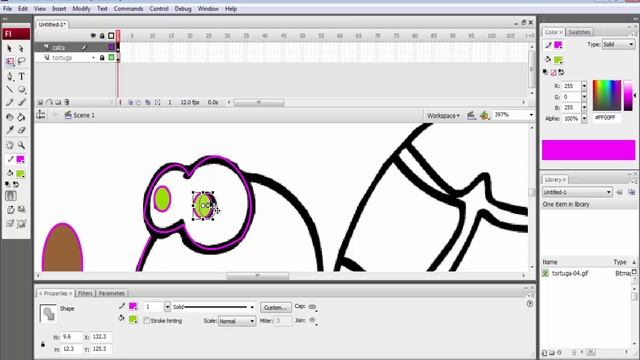
Task: Toggle Lock All Layers padlock icon
Action: 102,36
